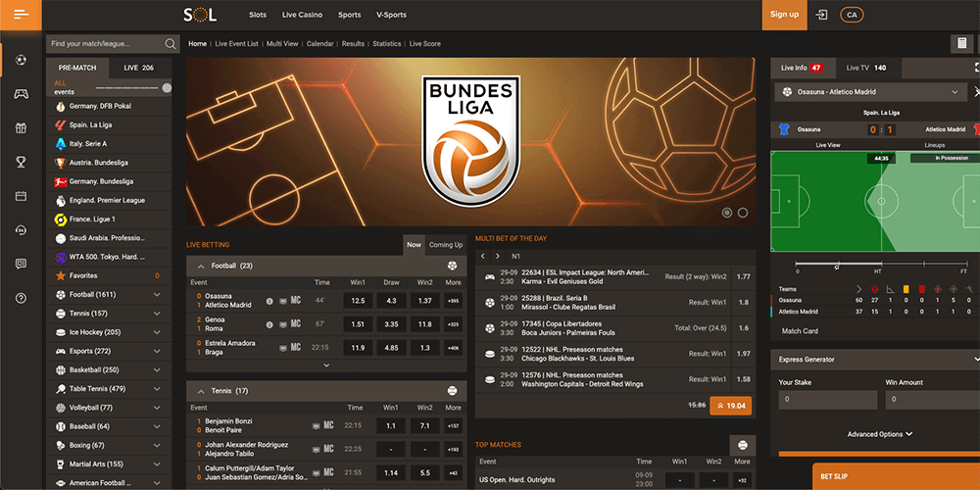The image size is (980, 490).
Task: Click the tennis ball icon in Tennis header
Action: [452, 391]
